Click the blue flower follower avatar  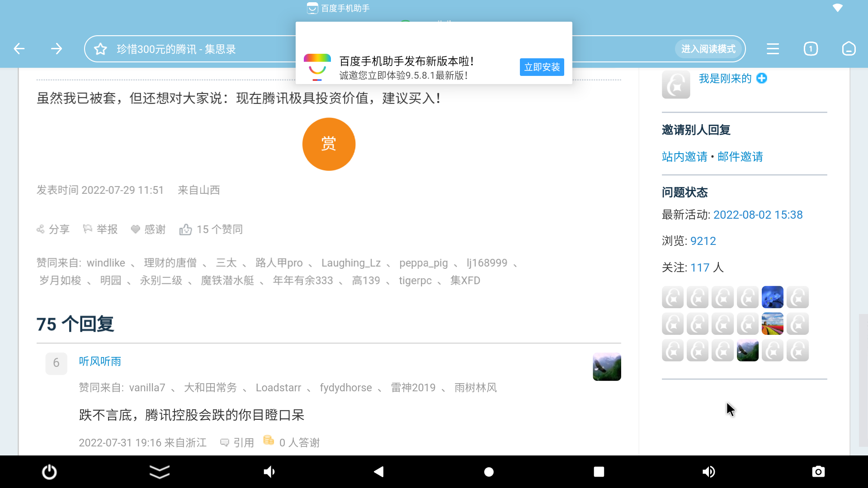772,297
